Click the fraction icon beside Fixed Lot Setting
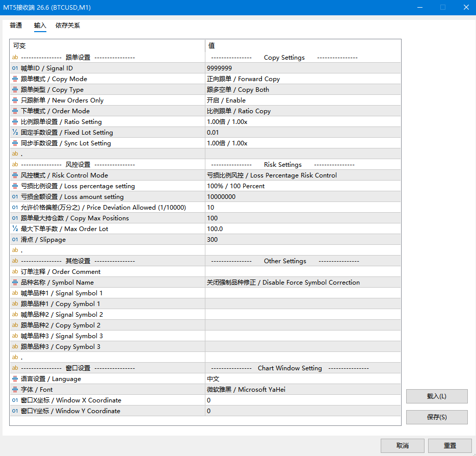The image size is (476, 456). (x=15, y=132)
